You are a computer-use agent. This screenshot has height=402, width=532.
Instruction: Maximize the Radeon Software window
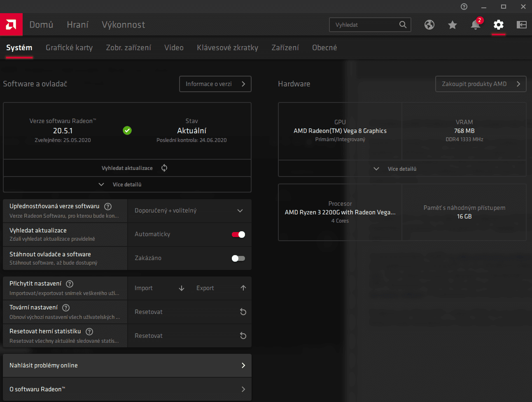pos(504,7)
